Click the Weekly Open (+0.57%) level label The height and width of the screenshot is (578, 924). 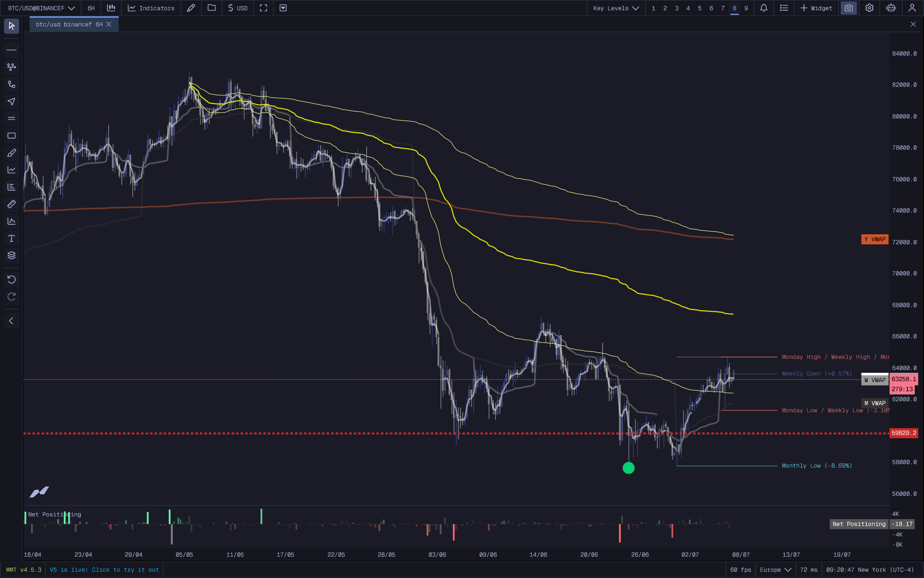(x=817, y=374)
